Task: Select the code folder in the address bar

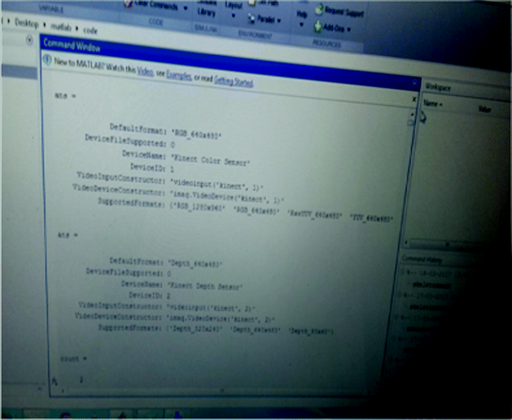Action: [90, 31]
